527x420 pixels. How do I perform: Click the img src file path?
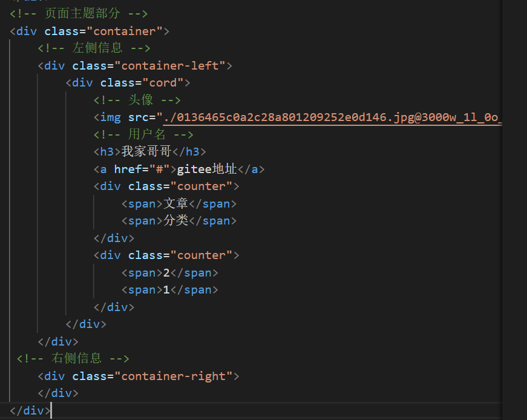(333, 117)
